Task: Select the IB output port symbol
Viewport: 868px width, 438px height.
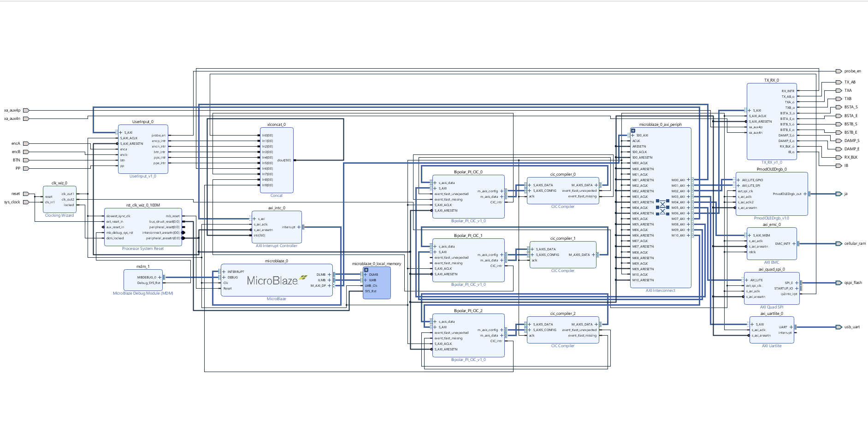Action: click(x=839, y=166)
